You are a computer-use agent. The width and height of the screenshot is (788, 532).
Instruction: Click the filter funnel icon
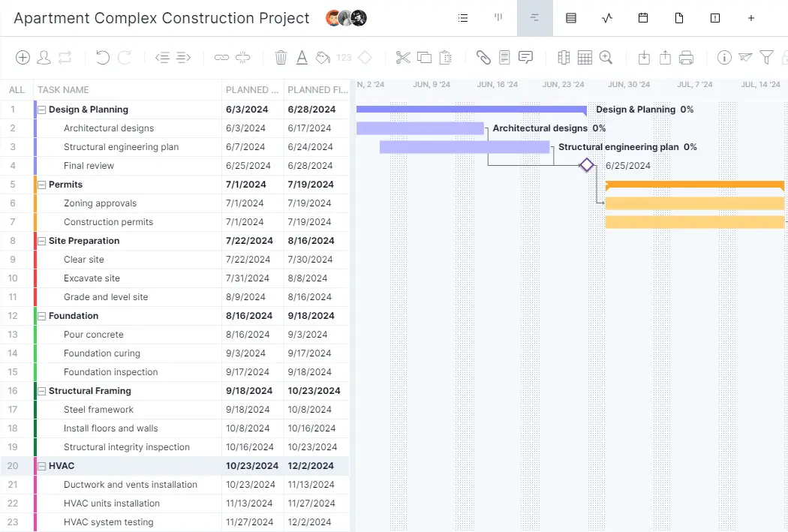(x=766, y=58)
